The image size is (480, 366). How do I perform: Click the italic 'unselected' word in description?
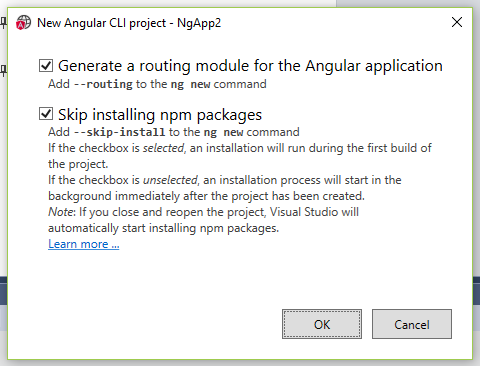(x=170, y=180)
